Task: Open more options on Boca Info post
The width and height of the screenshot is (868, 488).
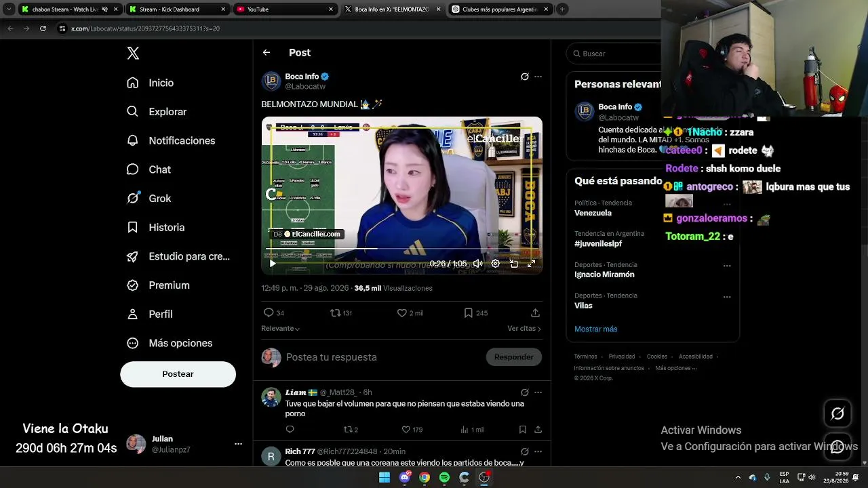Action: pyautogui.click(x=538, y=77)
